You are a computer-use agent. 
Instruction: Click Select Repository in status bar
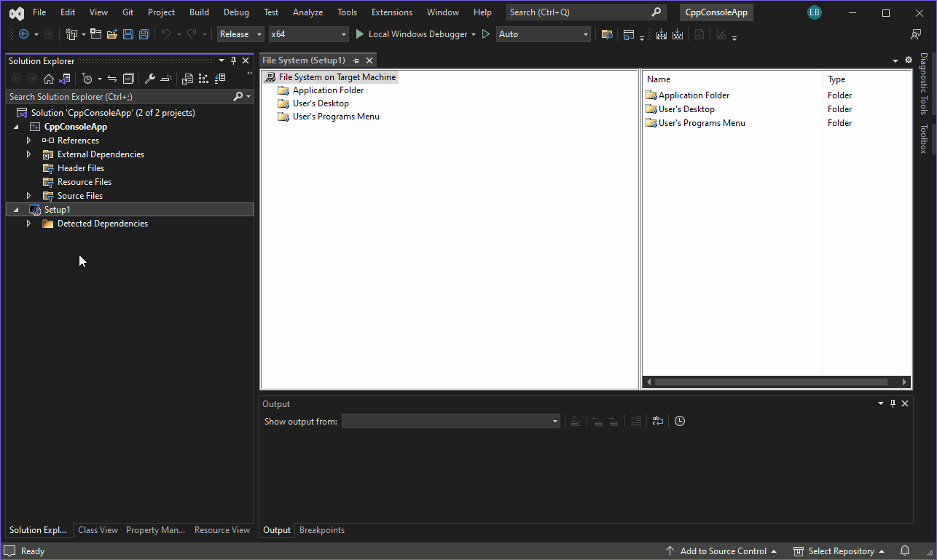click(839, 551)
